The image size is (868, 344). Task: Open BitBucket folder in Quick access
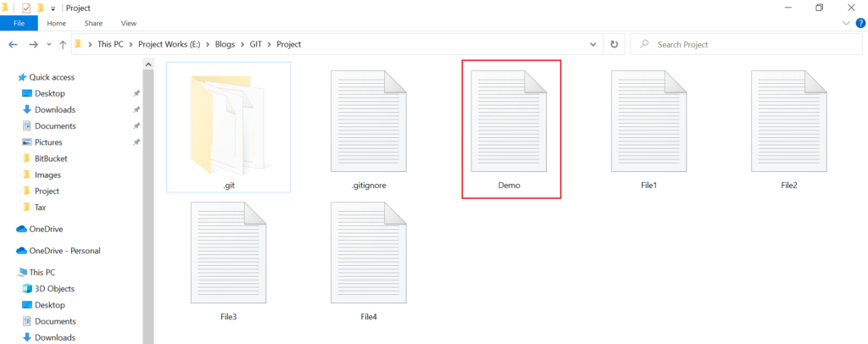pyautogui.click(x=51, y=158)
